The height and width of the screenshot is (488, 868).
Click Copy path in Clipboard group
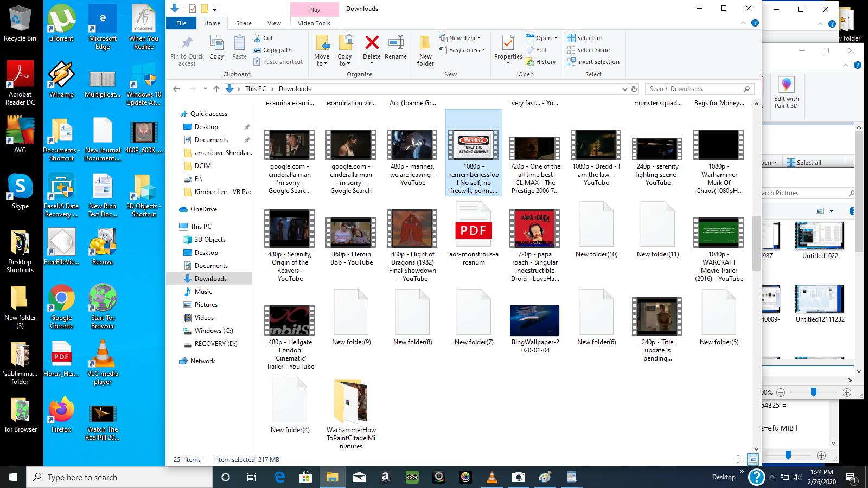click(272, 50)
